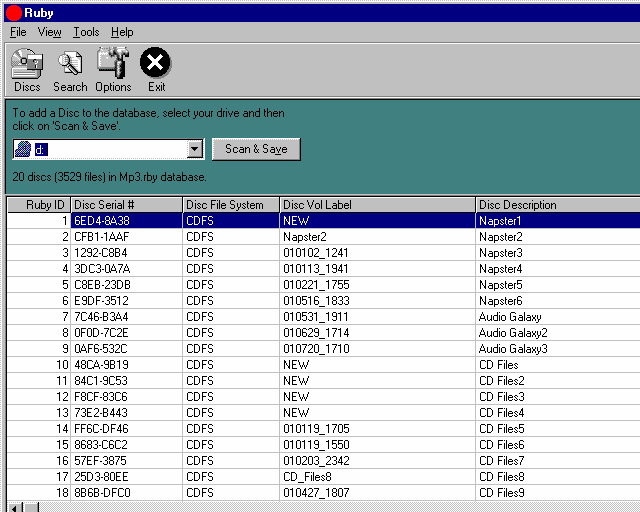Click volume label 010427_1807
The width and height of the screenshot is (640, 512).
tap(378, 493)
